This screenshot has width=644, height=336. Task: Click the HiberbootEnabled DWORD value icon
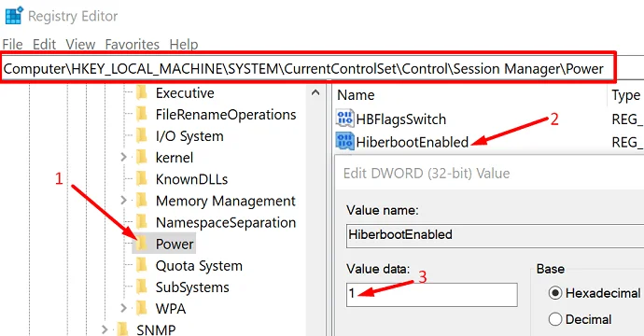pos(345,142)
